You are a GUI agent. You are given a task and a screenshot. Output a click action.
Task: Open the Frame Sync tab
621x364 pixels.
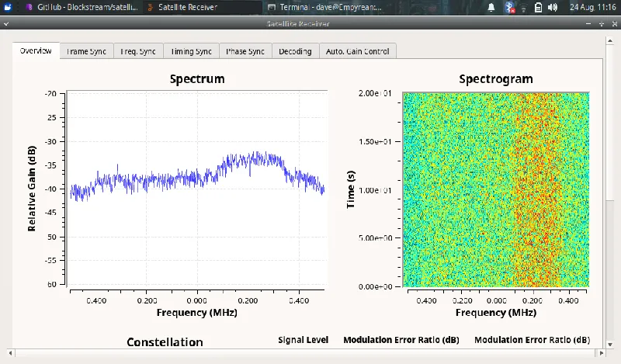click(86, 51)
